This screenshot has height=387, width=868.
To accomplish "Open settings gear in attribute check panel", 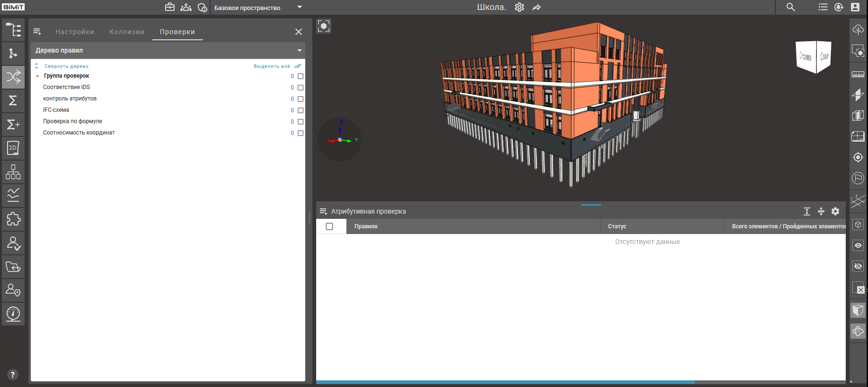I will 835,211.
